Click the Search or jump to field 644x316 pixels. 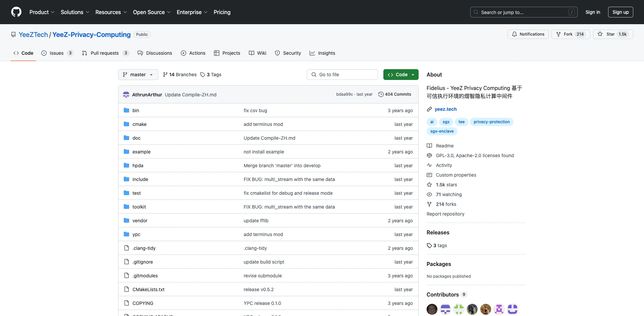tap(524, 12)
